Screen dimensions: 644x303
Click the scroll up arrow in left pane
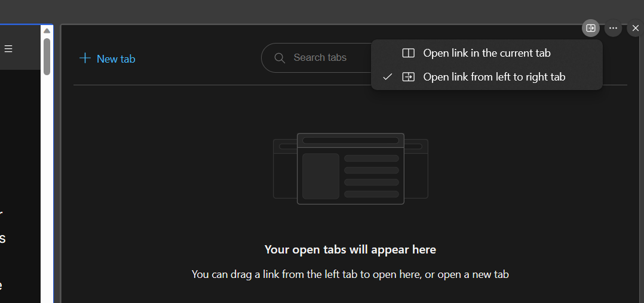pos(47,31)
